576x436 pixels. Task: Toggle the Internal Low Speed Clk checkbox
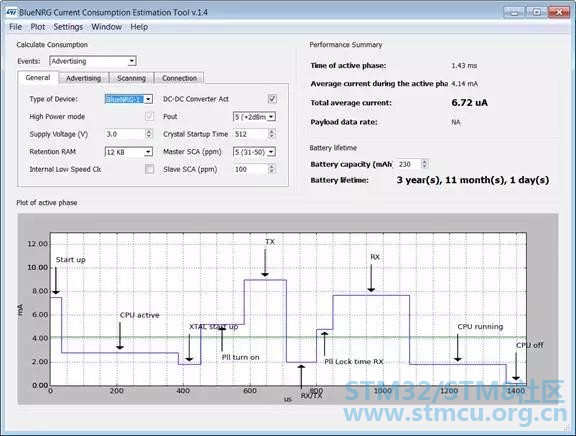click(149, 169)
